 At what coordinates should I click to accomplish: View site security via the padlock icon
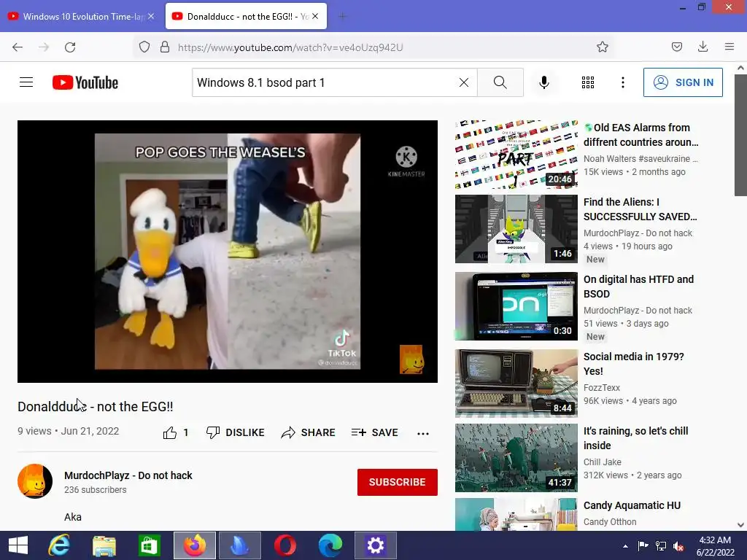tap(165, 47)
